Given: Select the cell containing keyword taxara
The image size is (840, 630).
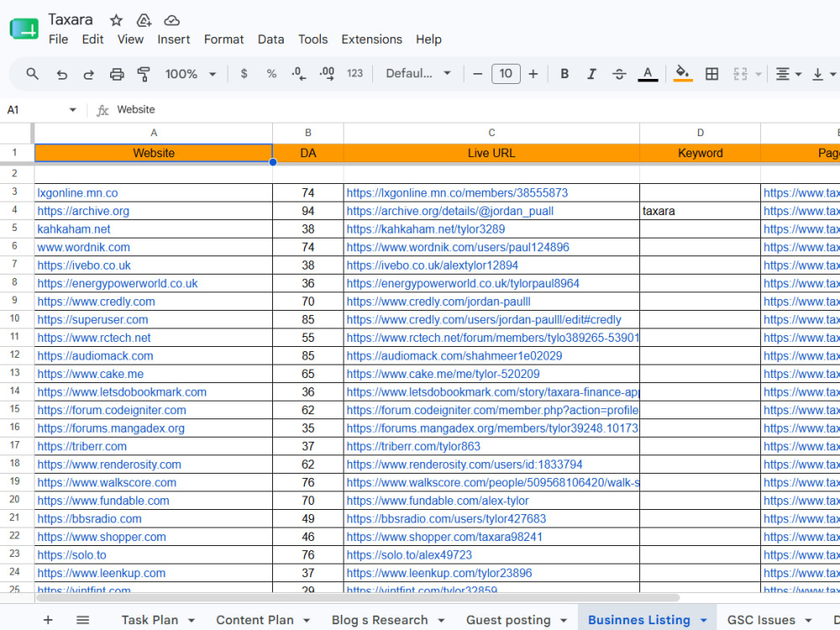Looking at the screenshot, I should (x=700, y=211).
